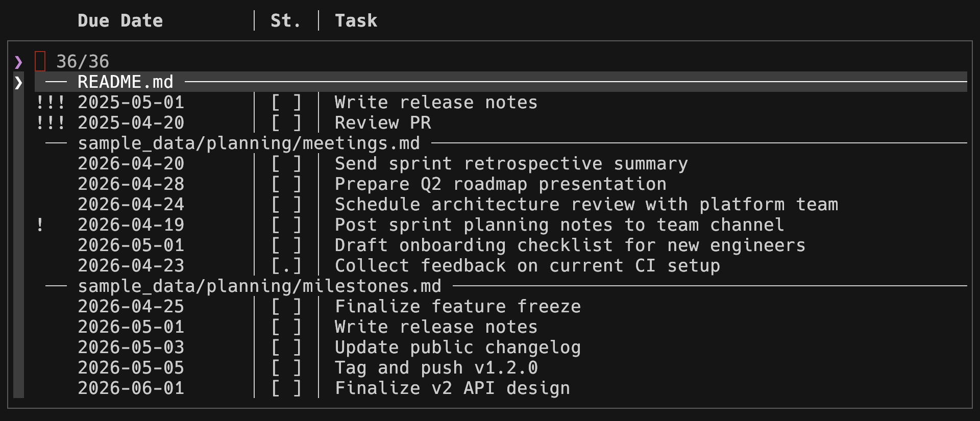The height and width of the screenshot is (421, 980).
Task: Click the Due Date column header
Action: (120, 21)
